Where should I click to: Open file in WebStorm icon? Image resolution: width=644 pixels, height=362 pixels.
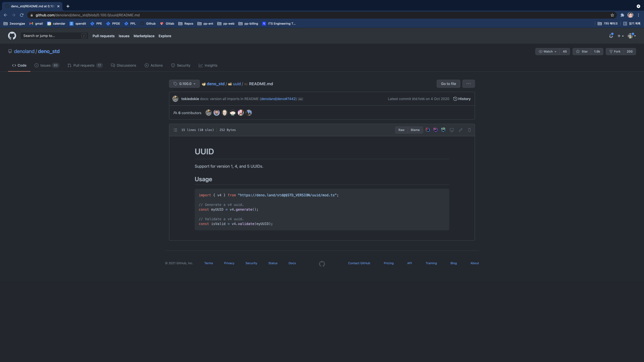[x=443, y=130]
